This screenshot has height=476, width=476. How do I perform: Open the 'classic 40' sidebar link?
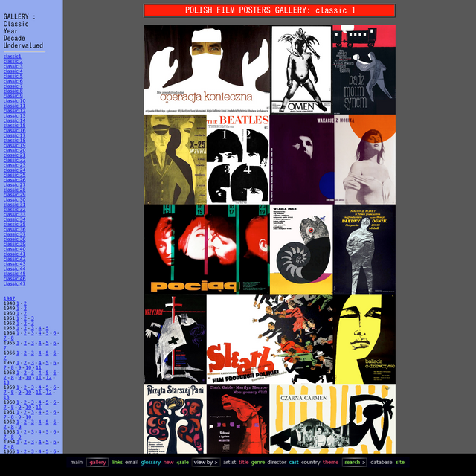(x=15, y=249)
